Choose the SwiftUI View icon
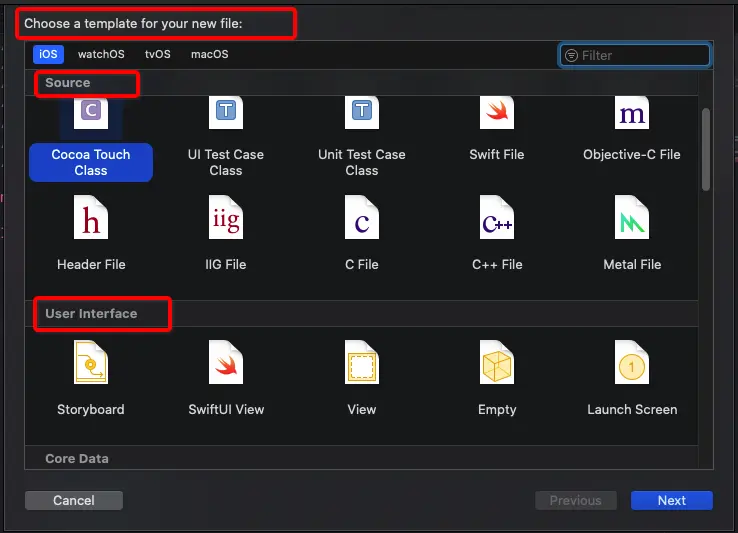Screen dimensions: 738x533 pos(226,362)
